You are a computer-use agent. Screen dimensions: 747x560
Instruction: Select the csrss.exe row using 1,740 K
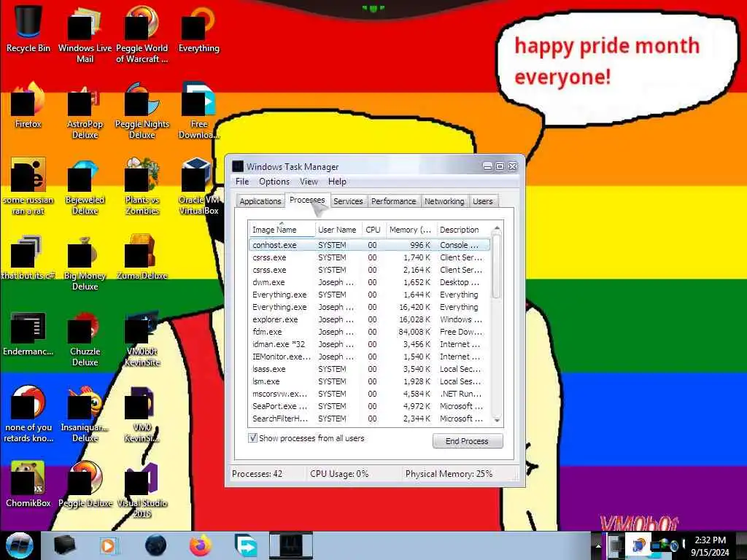point(369,257)
